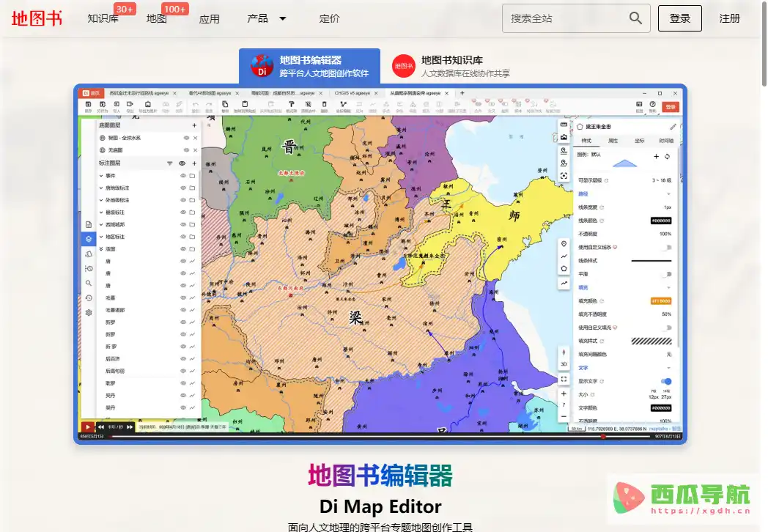The width and height of the screenshot is (768, 532).
Task: Collapse the 路径 path section arrow
Action: point(668,194)
